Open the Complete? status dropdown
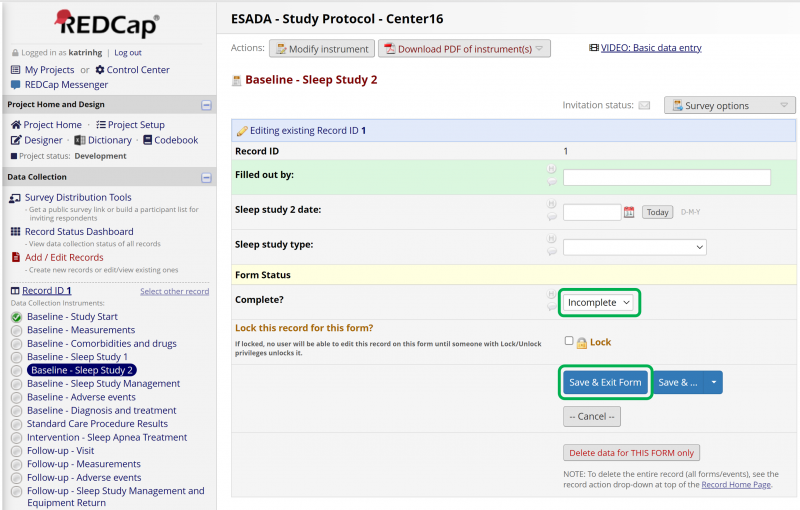Screen dimensions: 800x510 click(x=598, y=302)
